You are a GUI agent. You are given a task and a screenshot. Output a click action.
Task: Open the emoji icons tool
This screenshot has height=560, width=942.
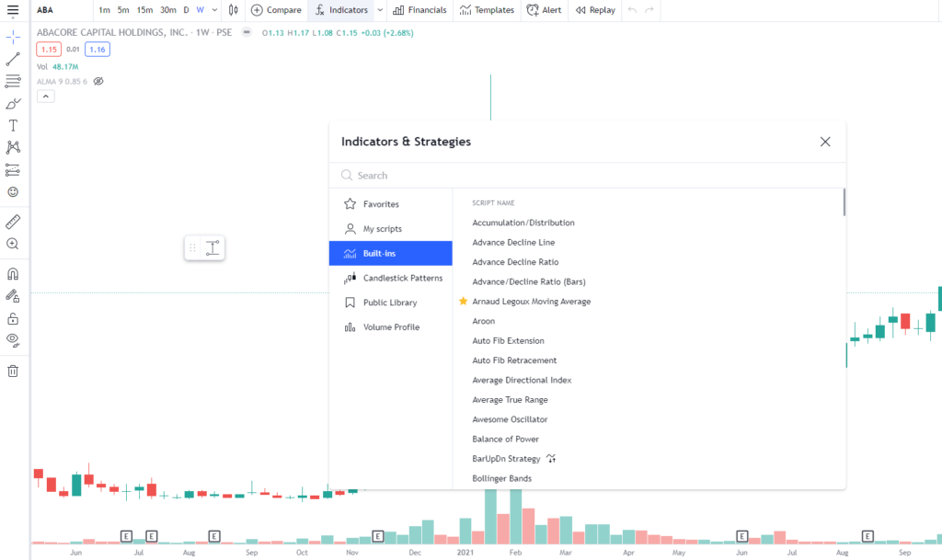pos(13,192)
